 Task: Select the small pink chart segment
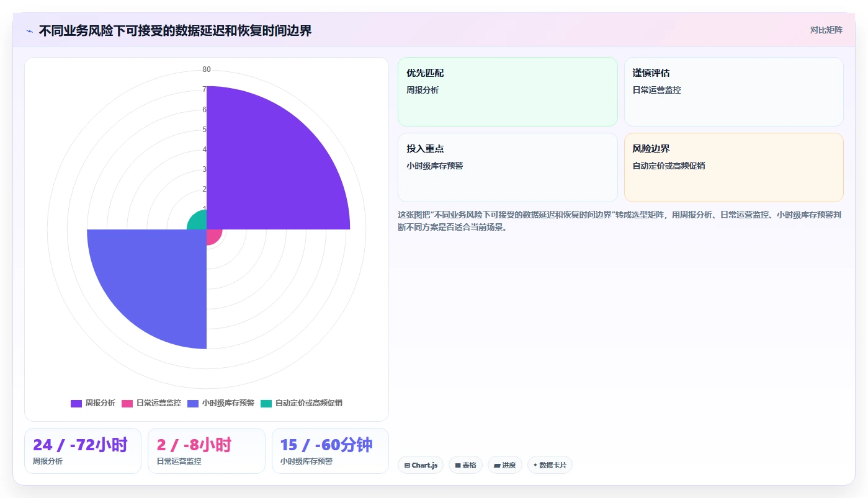pyautogui.click(x=213, y=236)
